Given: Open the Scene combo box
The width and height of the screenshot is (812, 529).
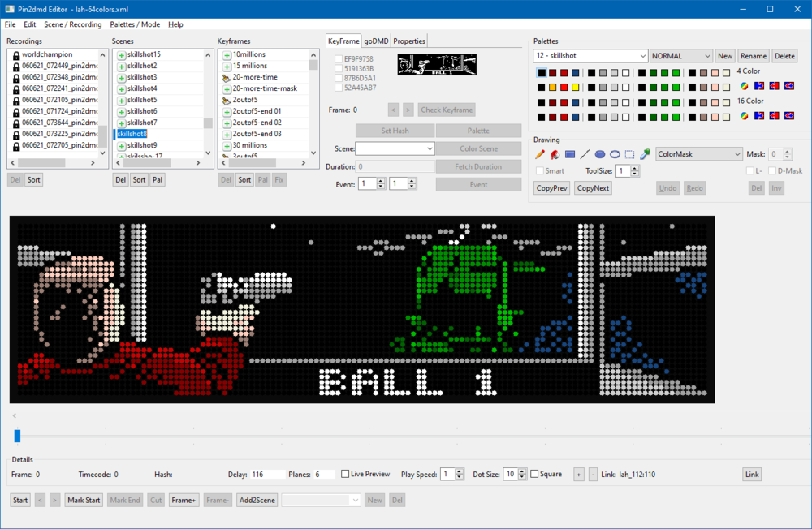Looking at the screenshot, I should [395, 149].
